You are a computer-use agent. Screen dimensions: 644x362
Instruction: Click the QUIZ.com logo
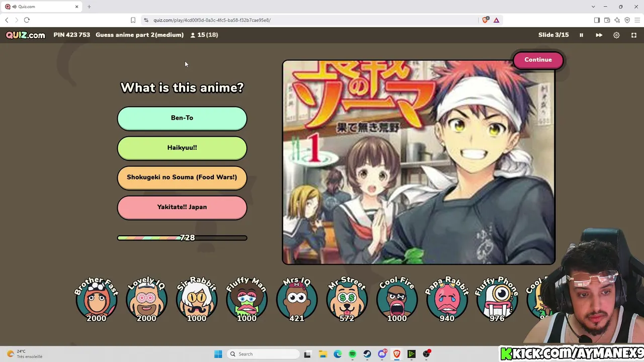tap(26, 35)
